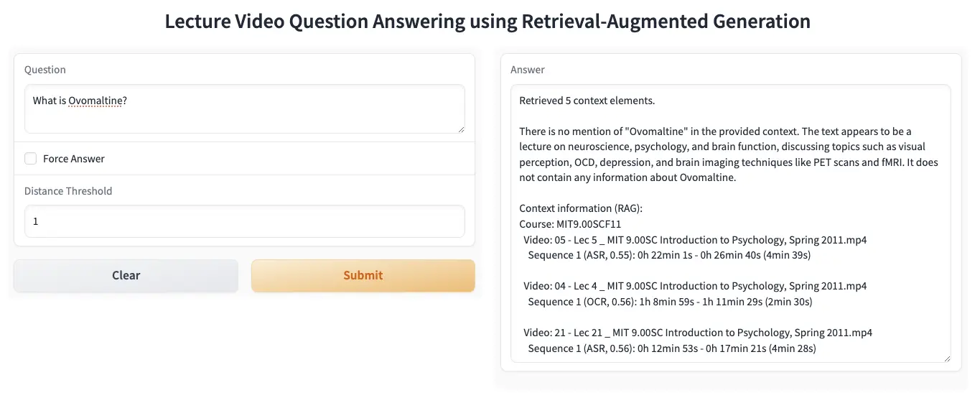The height and width of the screenshot is (398, 980).
Task: Click the OCR 0.56 sequence timestamp line
Action: click(x=669, y=302)
